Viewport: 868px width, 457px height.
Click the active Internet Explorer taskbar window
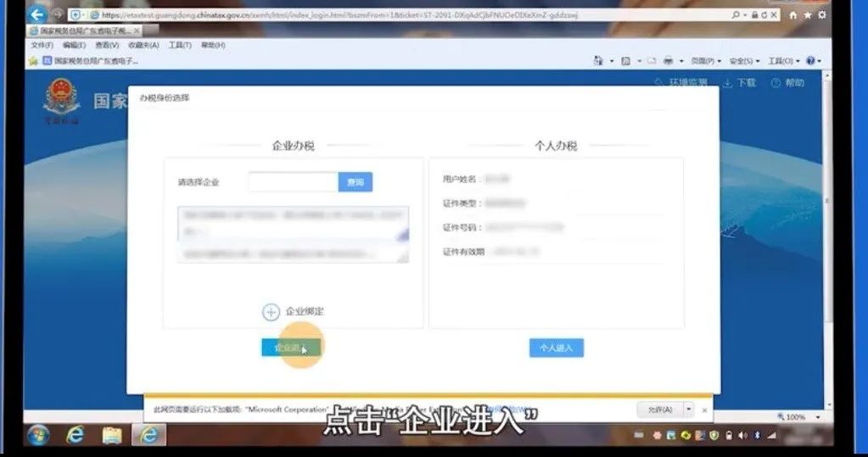coord(149,436)
